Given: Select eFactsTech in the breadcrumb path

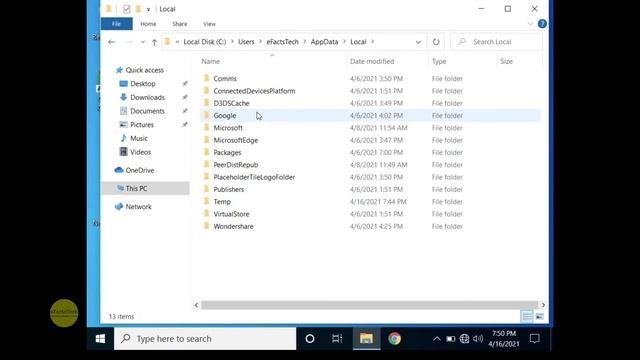Looking at the screenshot, I should coord(282,42).
